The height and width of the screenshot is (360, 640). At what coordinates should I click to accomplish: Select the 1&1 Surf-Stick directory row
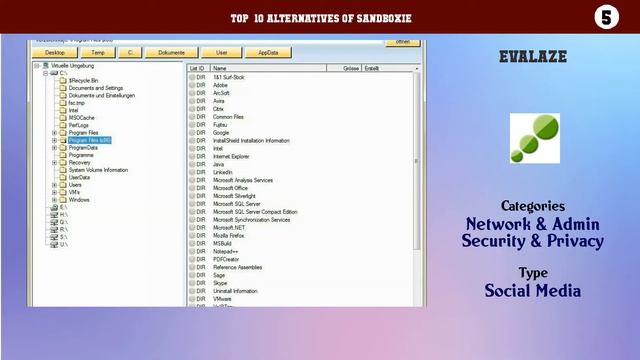point(300,77)
